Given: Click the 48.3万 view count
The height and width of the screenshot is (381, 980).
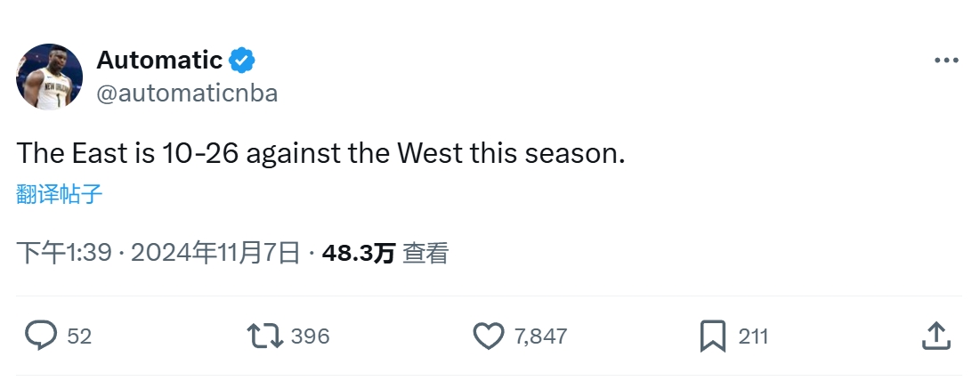Looking at the screenshot, I should (x=358, y=254).
